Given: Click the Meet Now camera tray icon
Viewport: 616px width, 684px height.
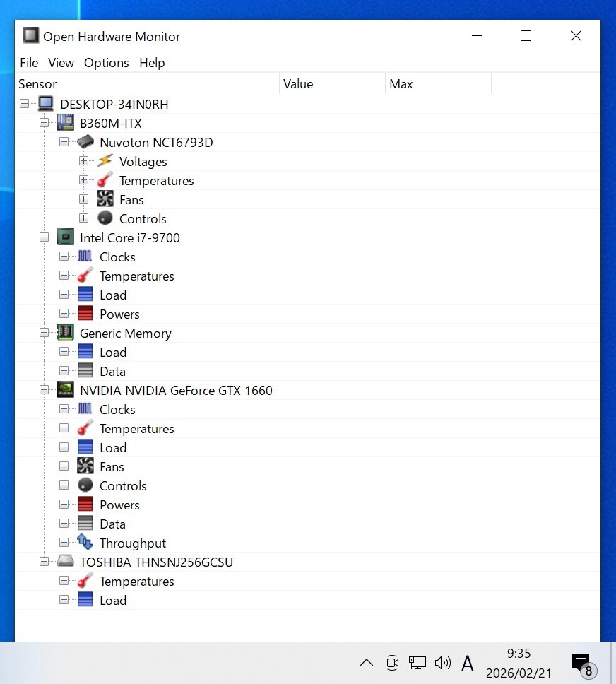Looking at the screenshot, I should point(392,663).
